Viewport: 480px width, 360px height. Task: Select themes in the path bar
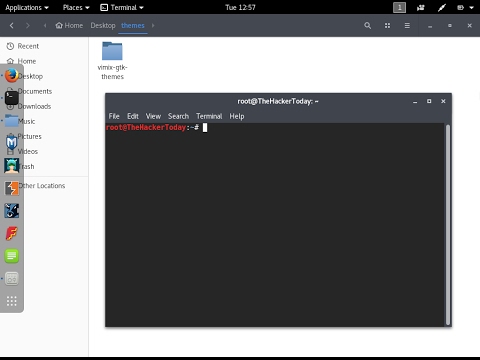point(133,26)
